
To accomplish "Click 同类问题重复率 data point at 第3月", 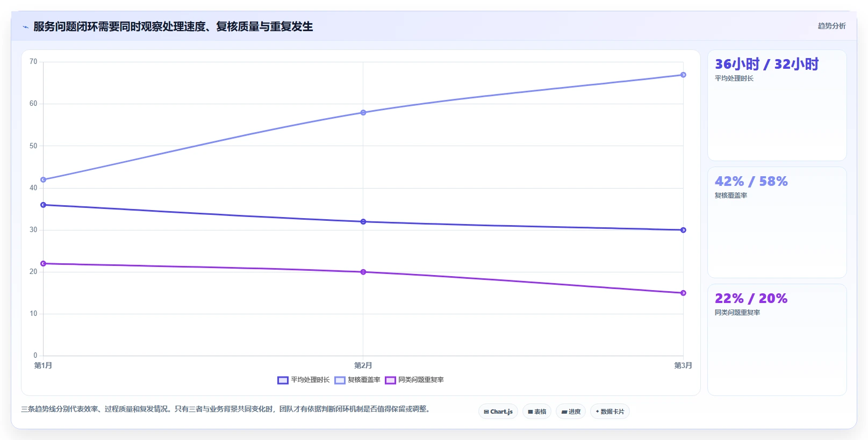I will 683,293.
